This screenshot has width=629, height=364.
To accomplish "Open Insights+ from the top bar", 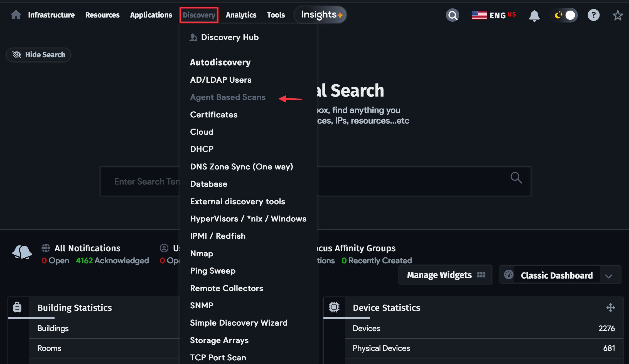I will point(320,14).
